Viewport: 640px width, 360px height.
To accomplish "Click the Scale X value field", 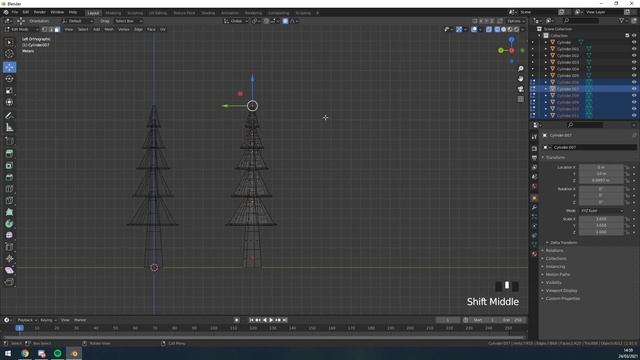I will tap(601, 219).
